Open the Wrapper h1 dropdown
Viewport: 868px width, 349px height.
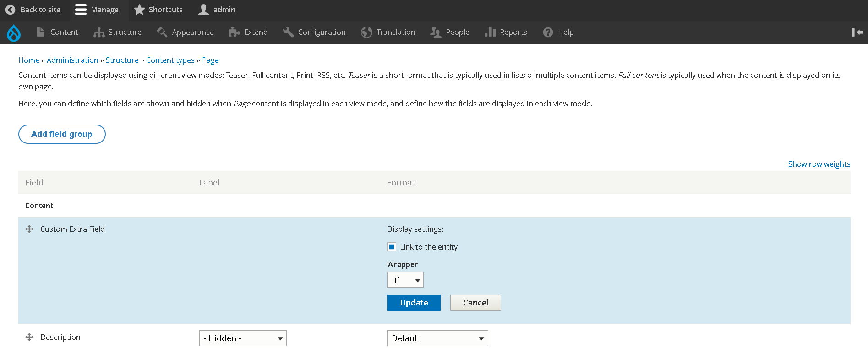[x=405, y=280]
